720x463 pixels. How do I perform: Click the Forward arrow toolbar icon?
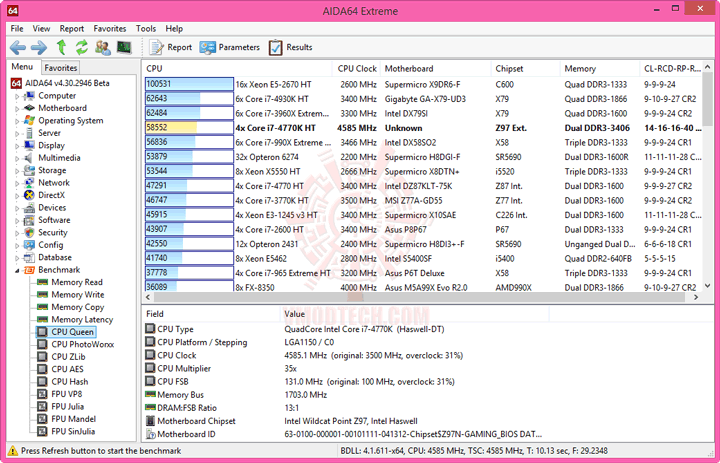click(x=39, y=47)
